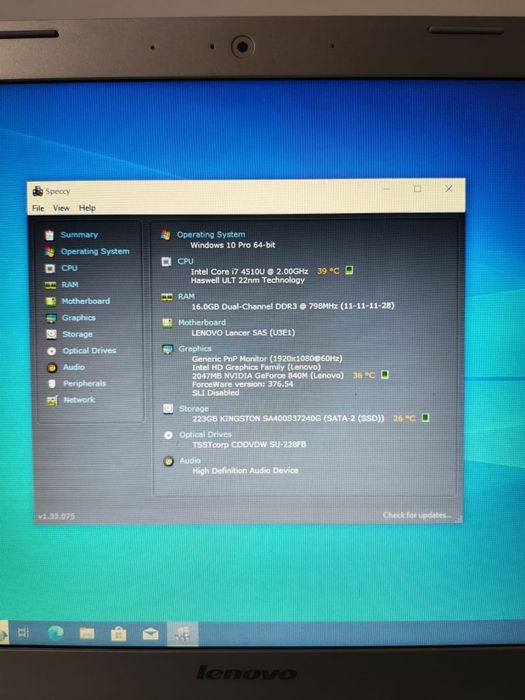Viewport: 525px width, 700px height.
Task: Open the View menu
Action: [61, 208]
